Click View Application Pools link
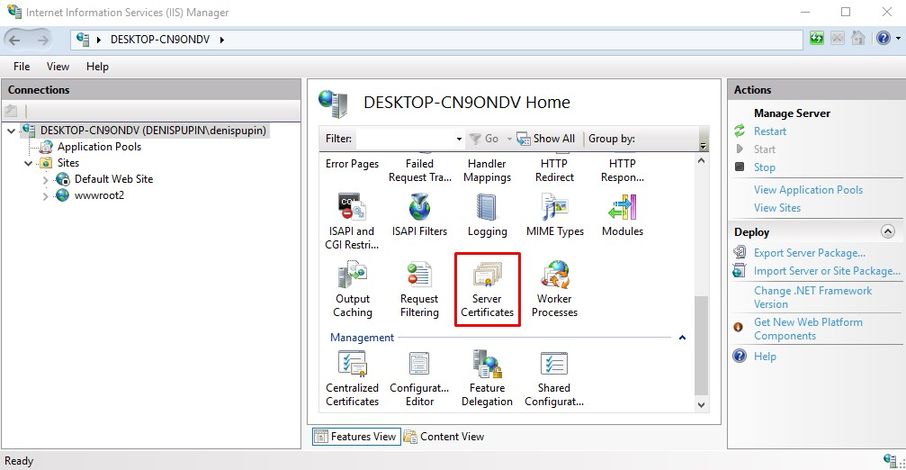This screenshot has width=906, height=470. coord(808,190)
